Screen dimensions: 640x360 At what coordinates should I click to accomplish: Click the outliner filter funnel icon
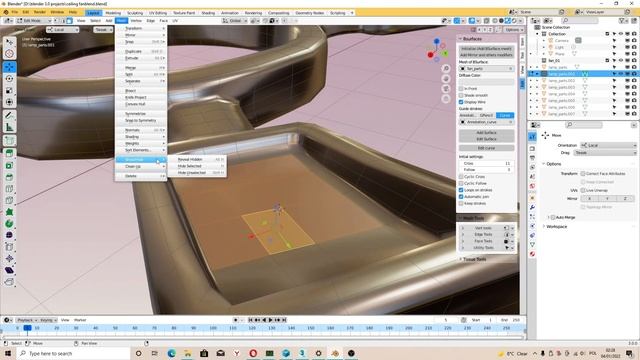pyautogui.click(x=622, y=20)
